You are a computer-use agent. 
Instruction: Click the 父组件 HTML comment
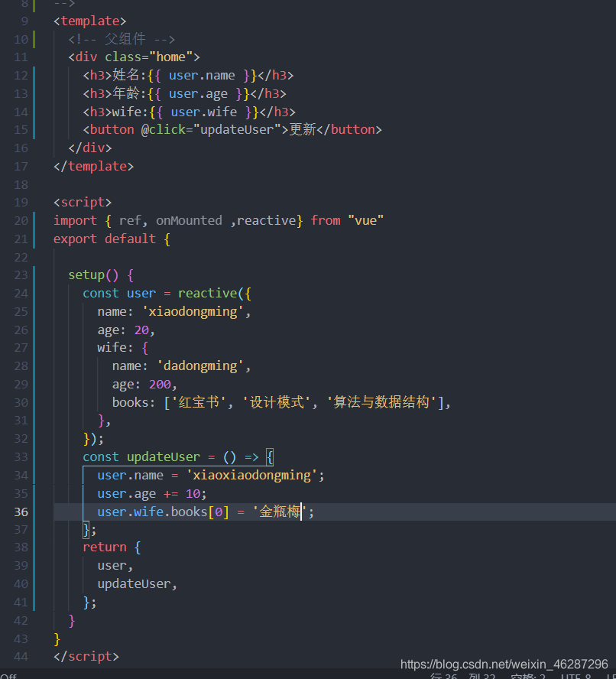[122, 40]
